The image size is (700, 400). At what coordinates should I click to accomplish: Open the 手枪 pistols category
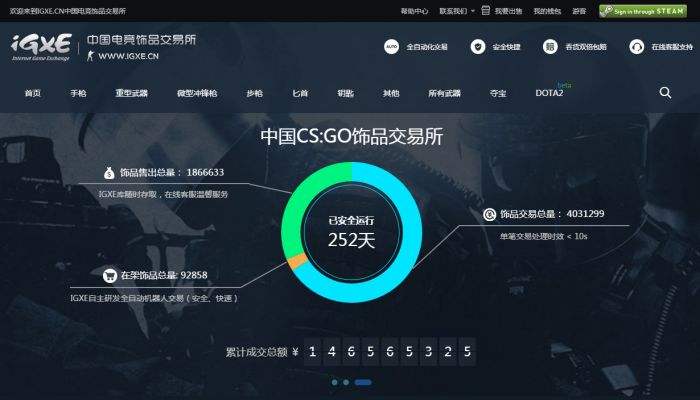[78, 93]
